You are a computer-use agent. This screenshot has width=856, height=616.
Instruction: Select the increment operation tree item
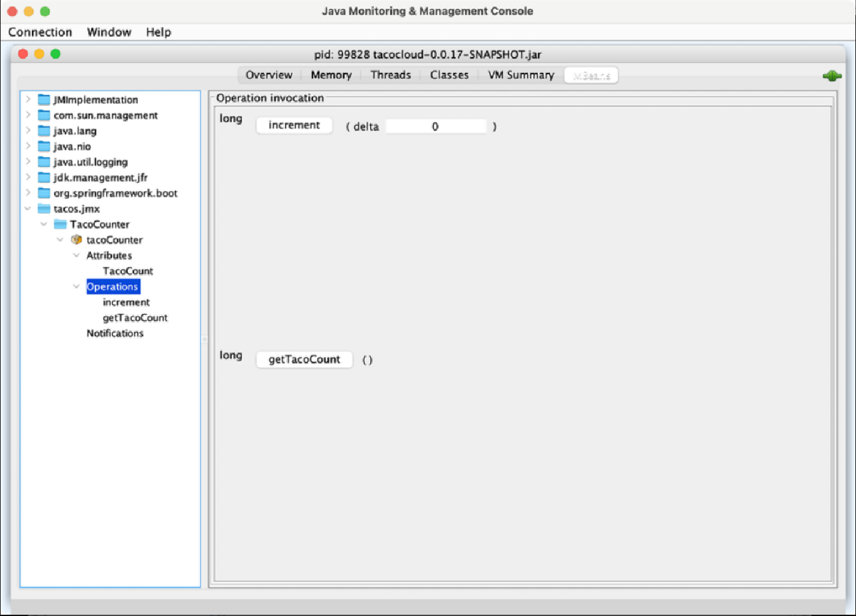click(126, 302)
